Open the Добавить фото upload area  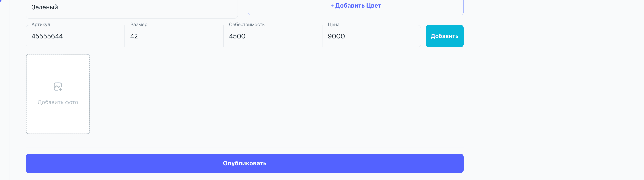point(57,94)
